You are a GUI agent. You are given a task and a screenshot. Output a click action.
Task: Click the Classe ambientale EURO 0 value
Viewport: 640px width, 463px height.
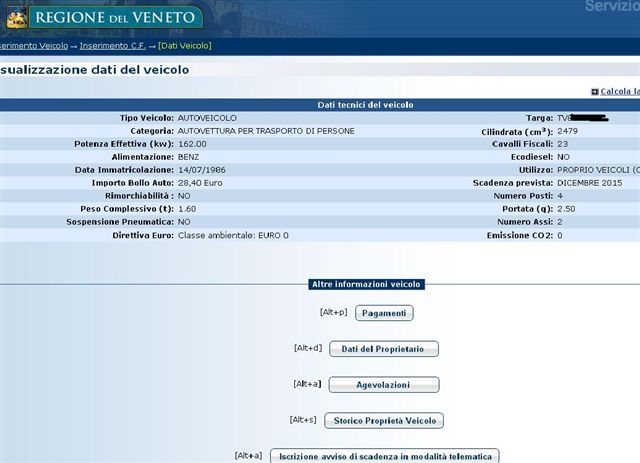click(233, 235)
